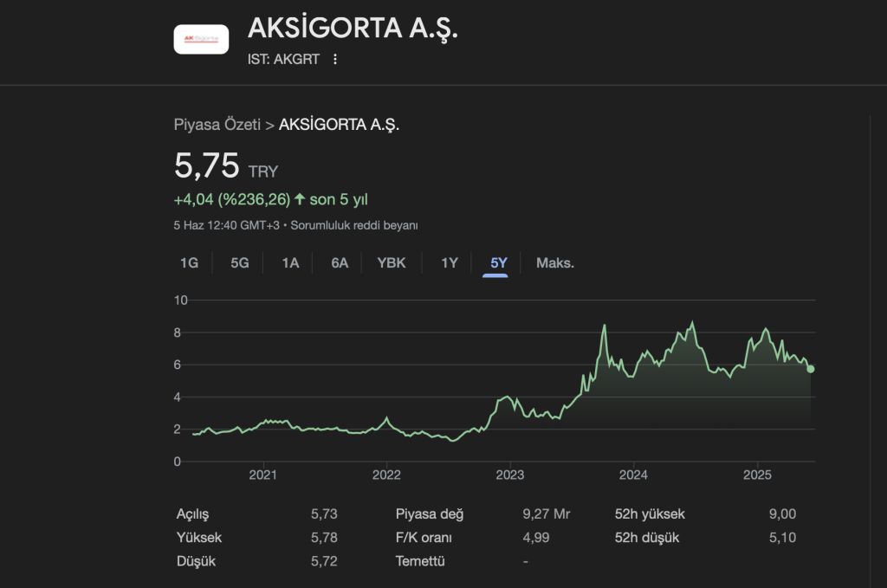887x588 pixels.
Task: Choose the 1Y one-year range tab
Action: [x=449, y=262]
